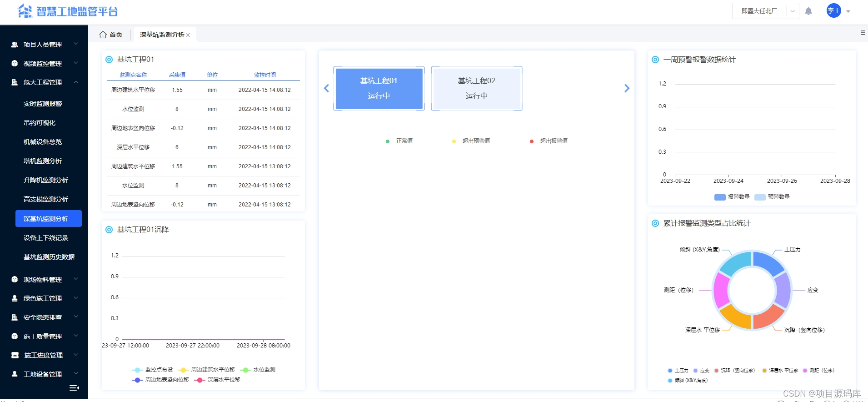Open the notification bell
The image size is (868, 402).
[x=808, y=11]
